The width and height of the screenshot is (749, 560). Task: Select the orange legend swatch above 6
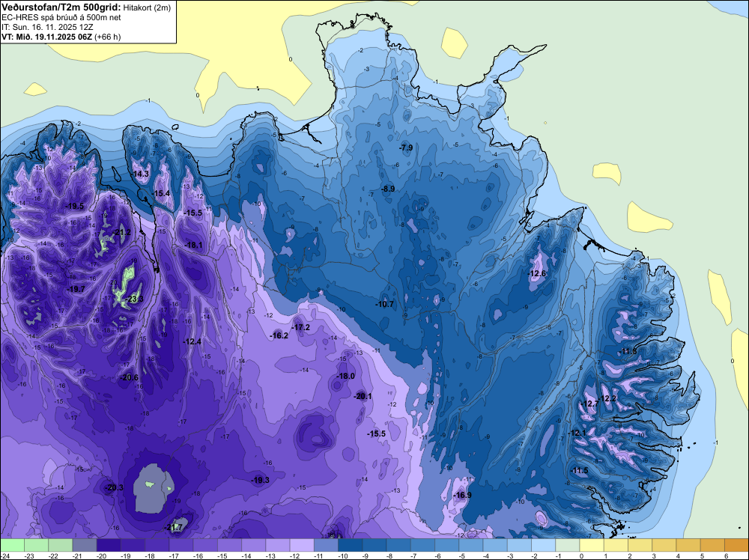coord(736,545)
